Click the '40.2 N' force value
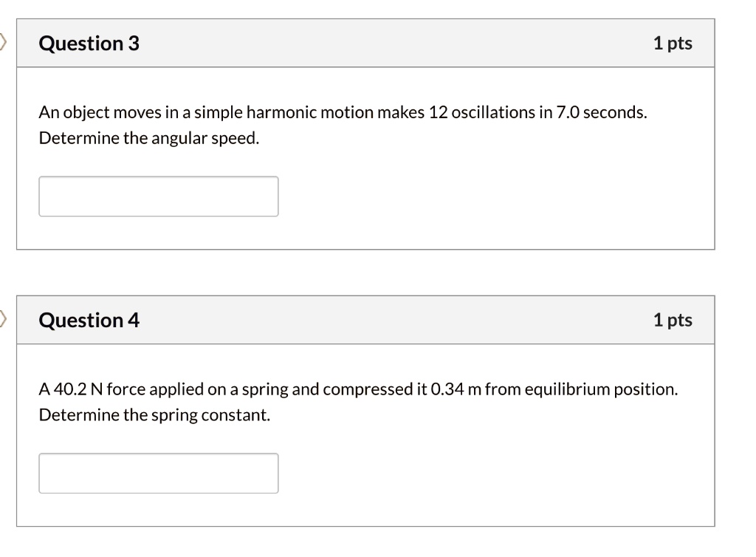 click(x=78, y=389)
